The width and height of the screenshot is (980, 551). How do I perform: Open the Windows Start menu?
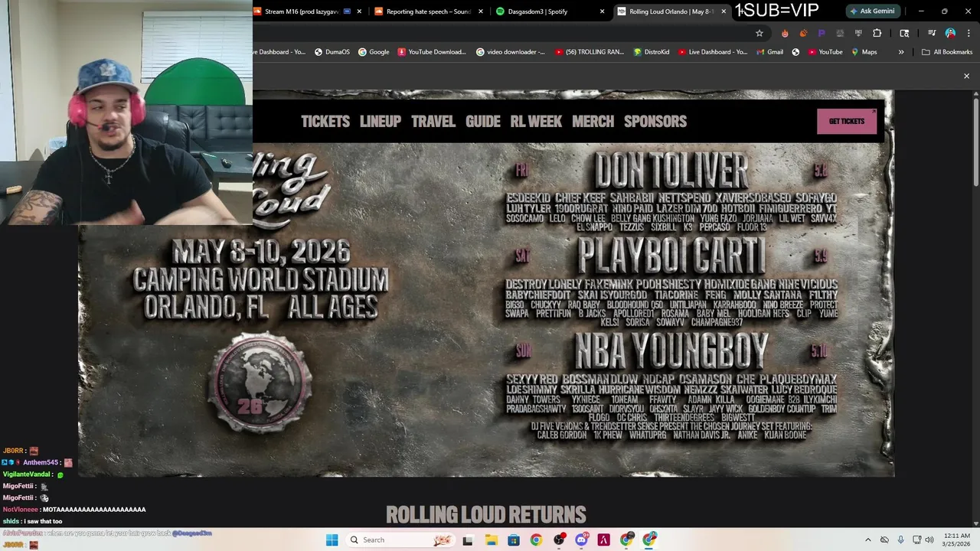tap(332, 540)
